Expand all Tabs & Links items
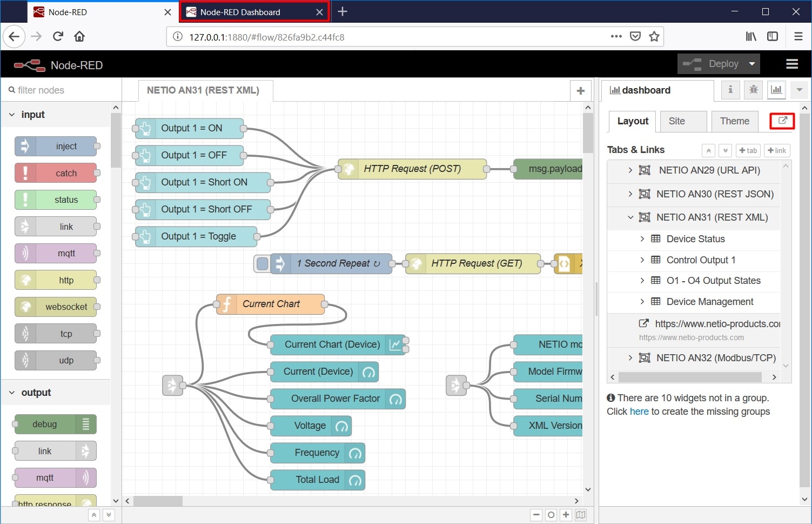The width and height of the screenshot is (812, 524). [725, 150]
